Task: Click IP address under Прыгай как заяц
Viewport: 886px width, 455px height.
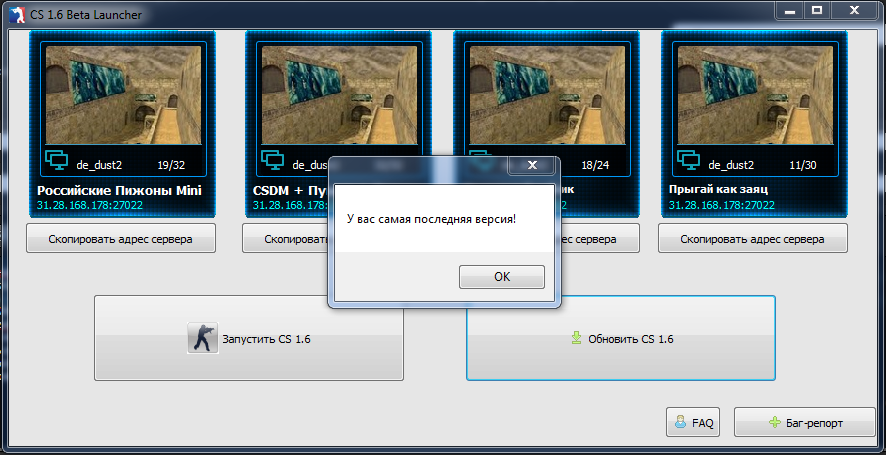Action: tap(722, 205)
